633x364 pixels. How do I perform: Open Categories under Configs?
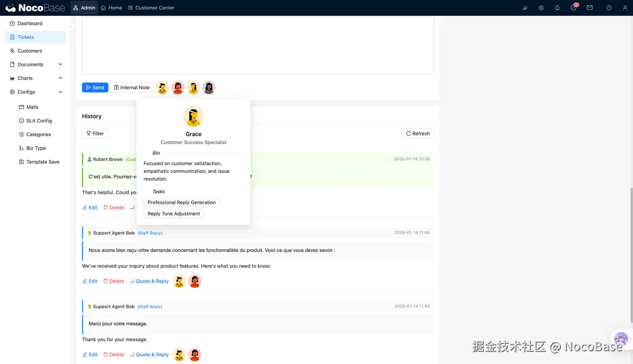(x=35, y=134)
